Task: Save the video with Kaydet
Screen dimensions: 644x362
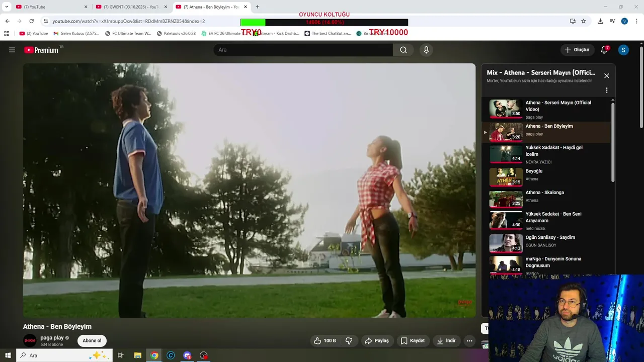Action: click(413, 341)
